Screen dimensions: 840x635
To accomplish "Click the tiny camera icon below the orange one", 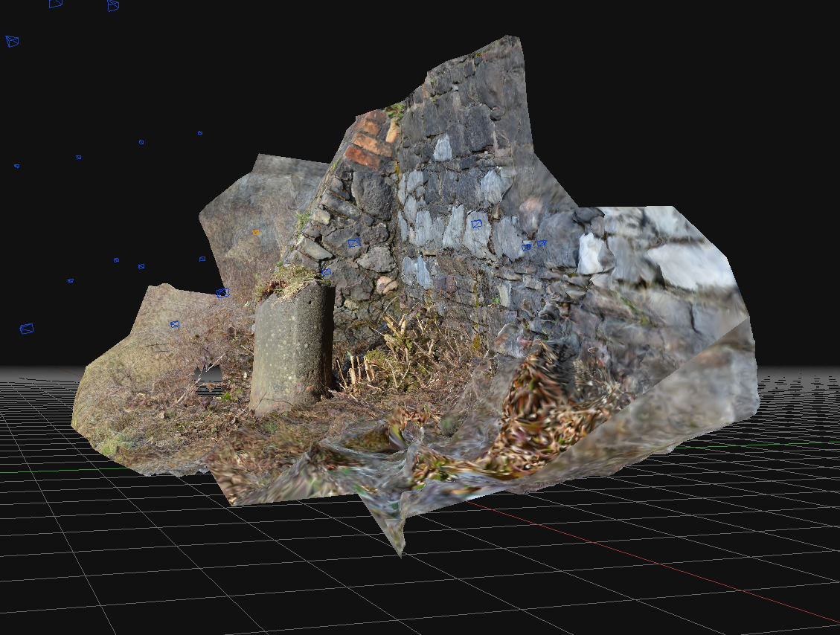I will [222, 291].
